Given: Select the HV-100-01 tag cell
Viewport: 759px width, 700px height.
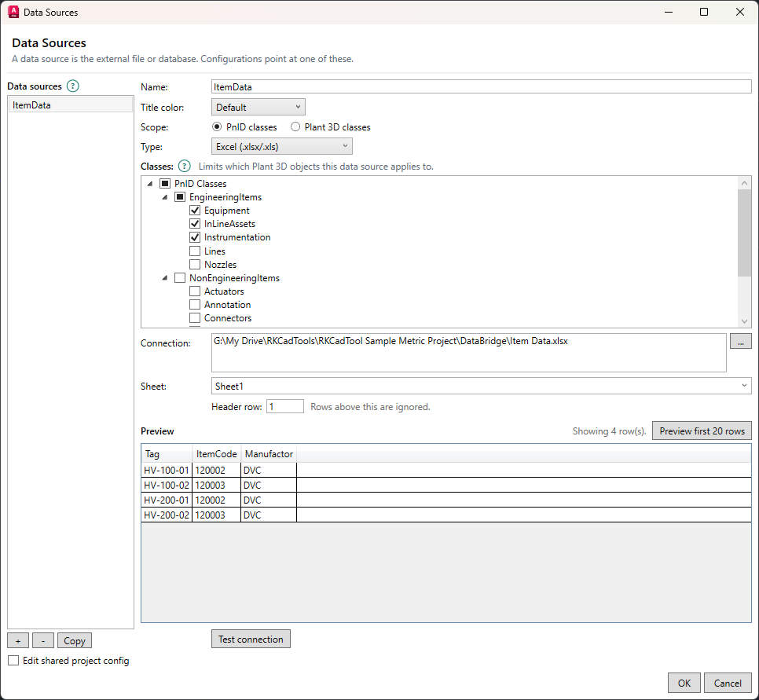Looking at the screenshot, I should tap(167, 470).
